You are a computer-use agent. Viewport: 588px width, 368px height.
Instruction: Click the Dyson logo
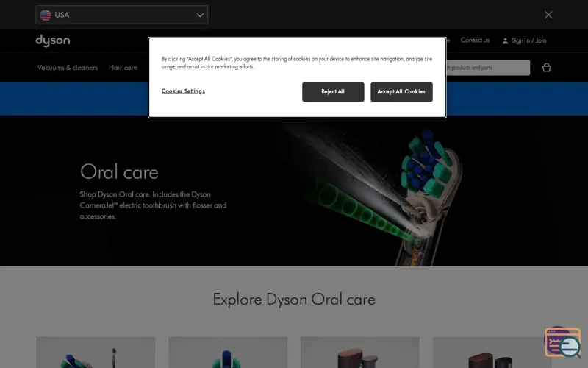coord(53,40)
